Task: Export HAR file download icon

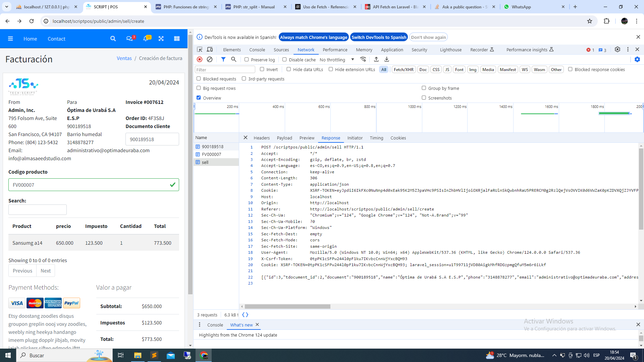Action: click(x=387, y=59)
